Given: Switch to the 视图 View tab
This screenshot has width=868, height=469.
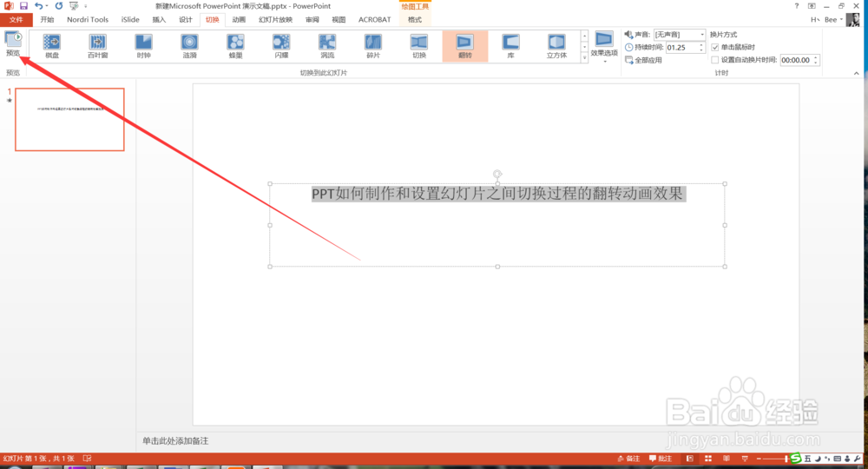Looking at the screenshot, I should (339, 19).
